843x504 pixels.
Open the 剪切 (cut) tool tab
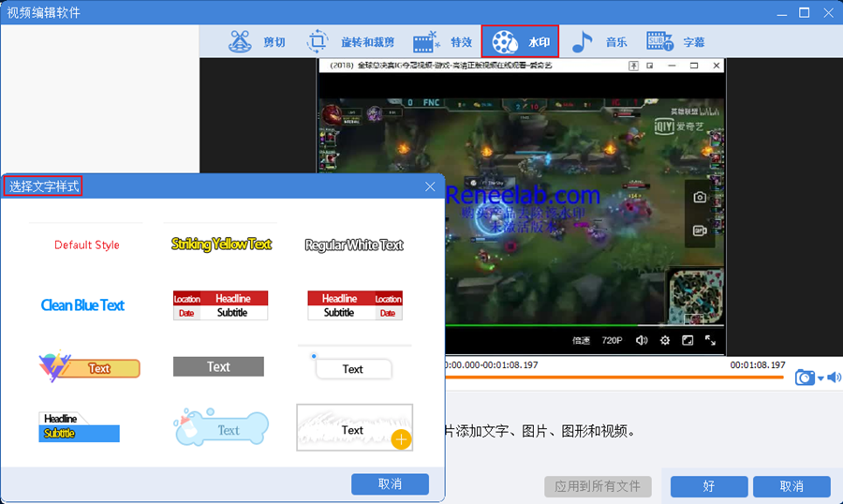[257, 41]
